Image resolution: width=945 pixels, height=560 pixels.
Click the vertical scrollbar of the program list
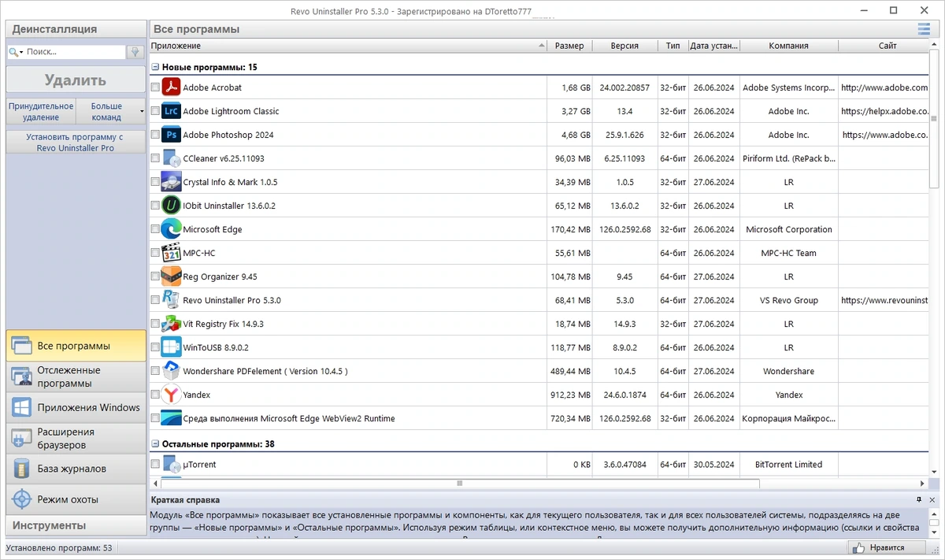tap(934, 118)
